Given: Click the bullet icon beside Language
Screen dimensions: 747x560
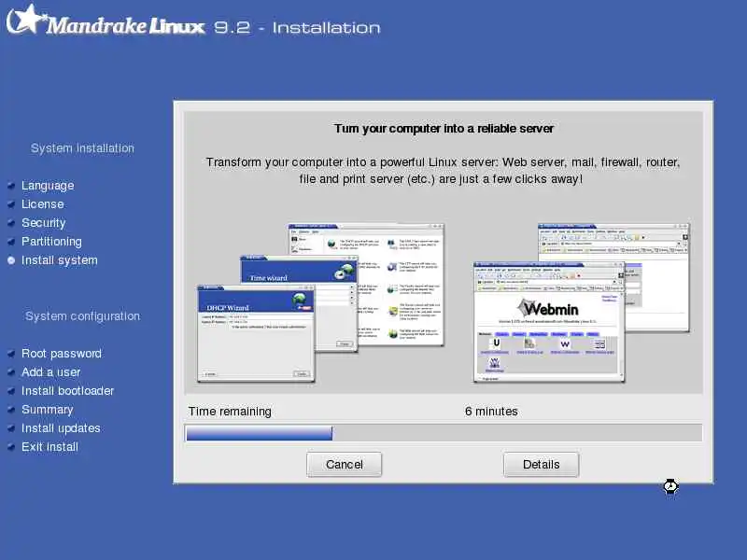Looking at the screenshot, I should click(11, 186).
